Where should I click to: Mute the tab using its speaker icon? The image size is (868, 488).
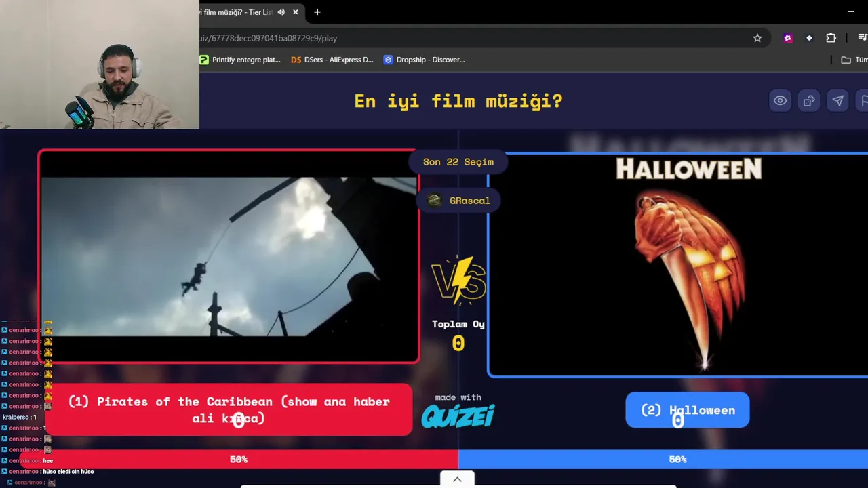pos(281,12)
